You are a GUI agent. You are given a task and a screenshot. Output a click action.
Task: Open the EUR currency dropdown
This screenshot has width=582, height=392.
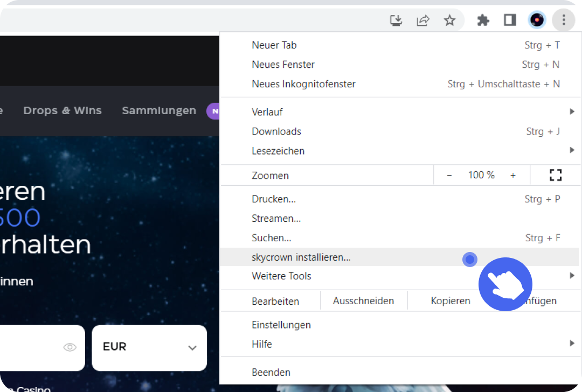coord(149,348)
